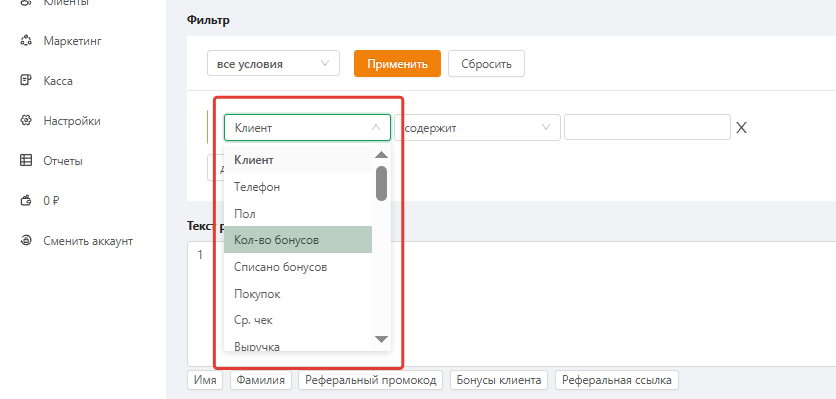
Task: Insert the Имя variable tag
Action: point(205,380)
